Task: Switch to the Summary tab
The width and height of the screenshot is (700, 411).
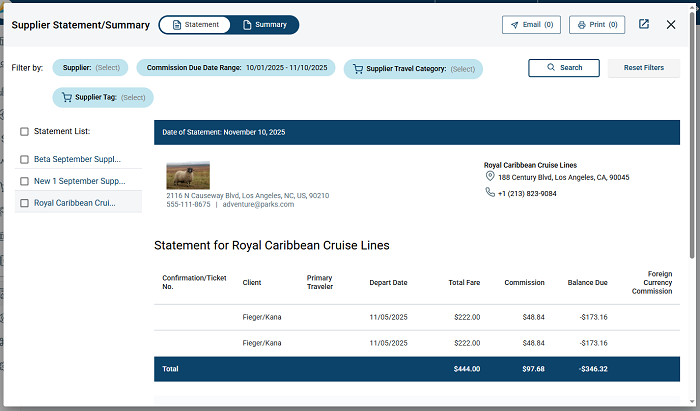Action: 264,24
